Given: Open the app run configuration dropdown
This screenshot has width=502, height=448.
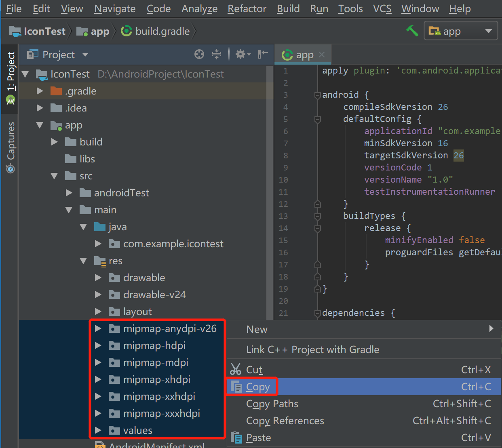Looking at the screenshot, I should pos(461,31).
